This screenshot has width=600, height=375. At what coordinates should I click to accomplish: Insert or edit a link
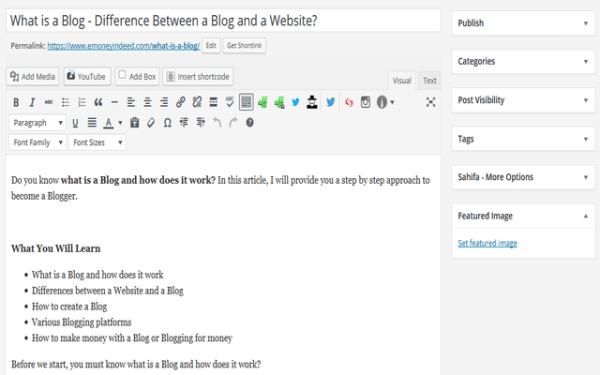point(181,102)
